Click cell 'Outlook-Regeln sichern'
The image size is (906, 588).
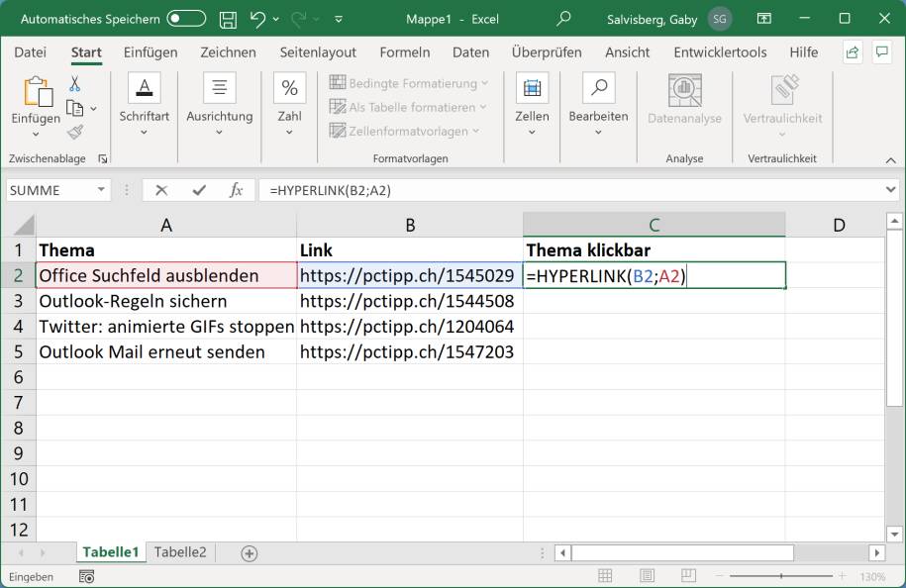point(166,301)
